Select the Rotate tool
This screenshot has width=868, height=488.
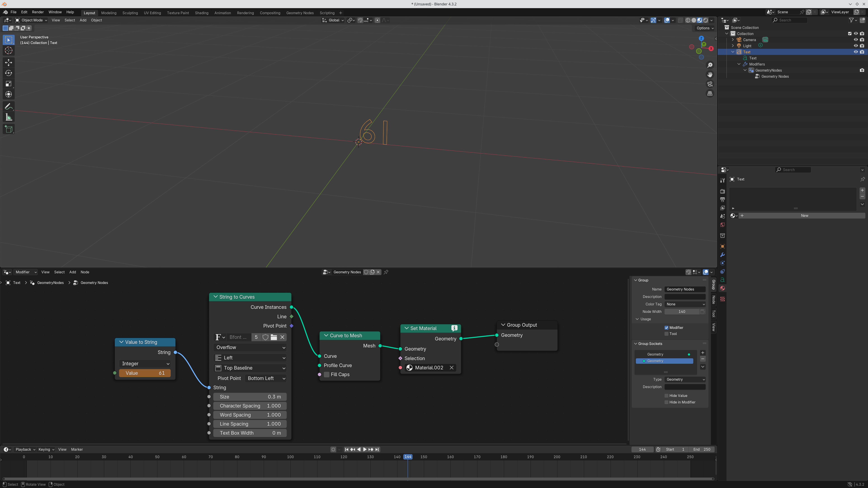(x=8, y=73)
